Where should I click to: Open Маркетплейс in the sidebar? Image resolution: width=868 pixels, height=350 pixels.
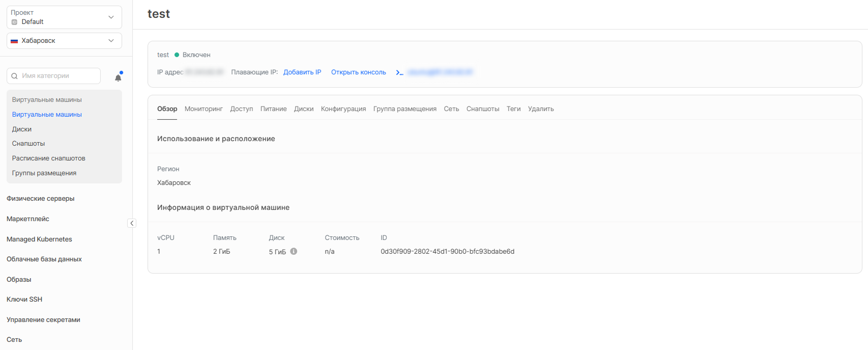[x=28, y=219]
